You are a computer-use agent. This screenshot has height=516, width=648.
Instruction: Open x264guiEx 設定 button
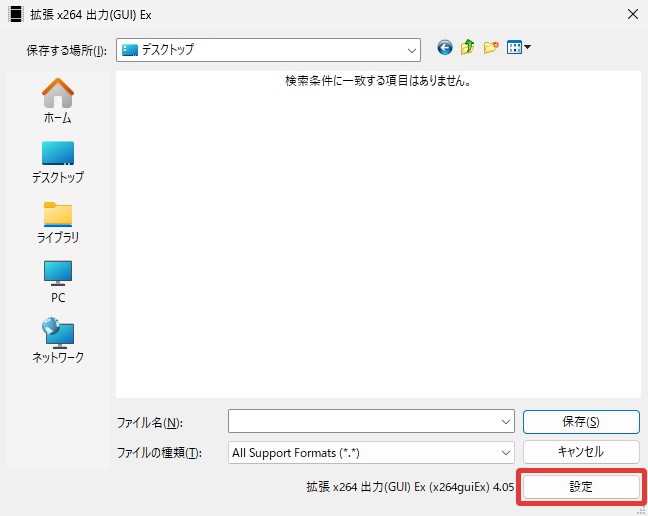(x=580, y=487)
